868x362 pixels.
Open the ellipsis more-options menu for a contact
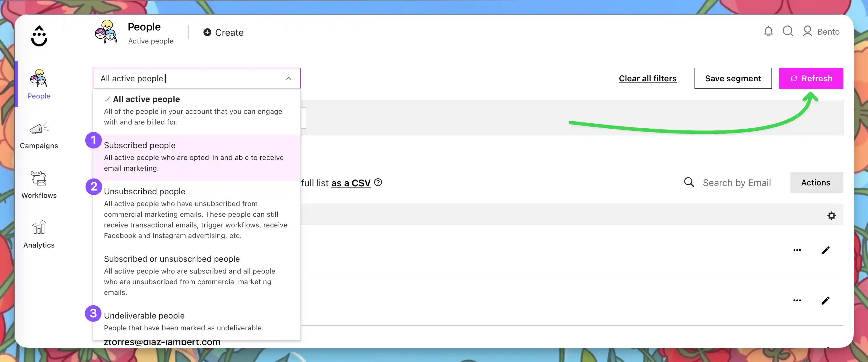pos(797,250)
